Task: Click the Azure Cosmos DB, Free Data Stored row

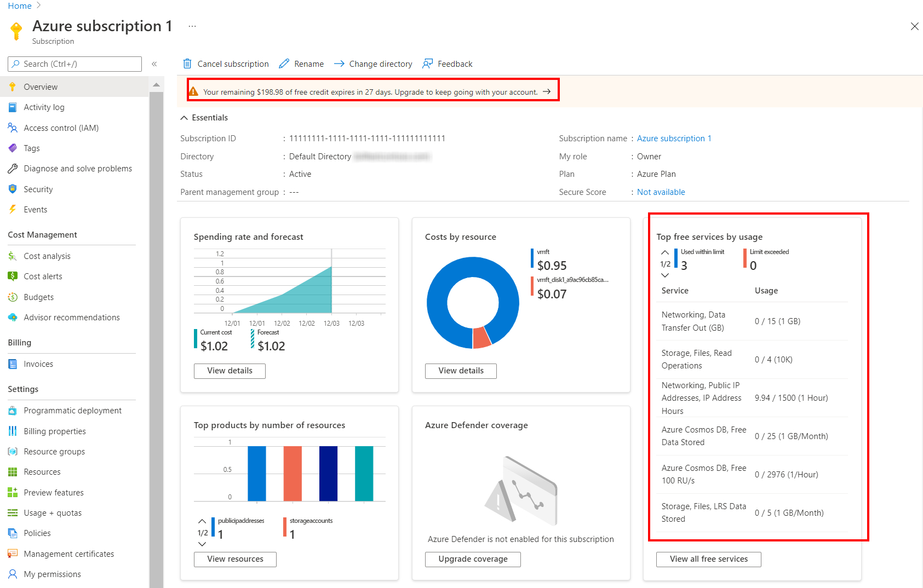Action: coord(752,436)
